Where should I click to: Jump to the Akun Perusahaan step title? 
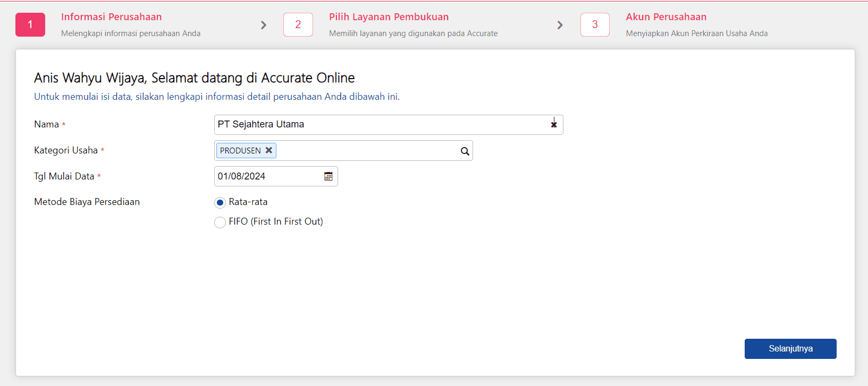tap(666, 17)
